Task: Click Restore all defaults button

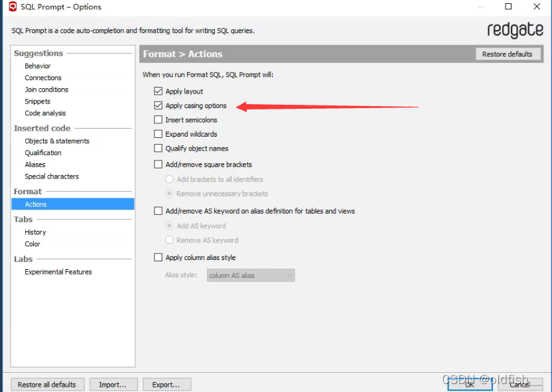Action: coord(47,385)
